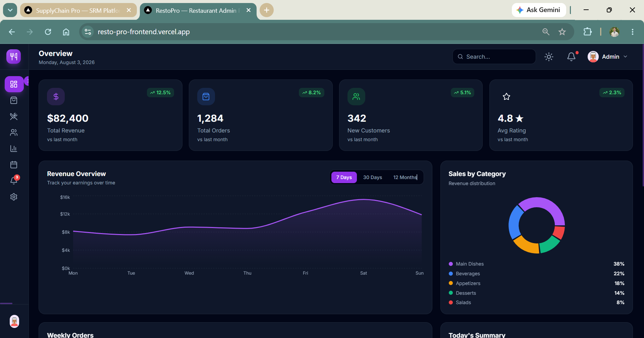Click the Dashboard overview sidebar button

[14, 84]
